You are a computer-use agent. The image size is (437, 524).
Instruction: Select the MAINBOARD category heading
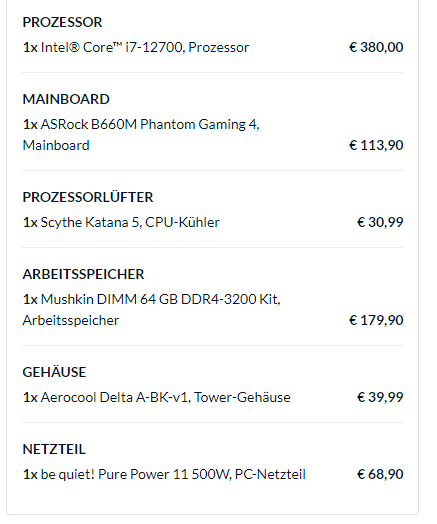point(66,99)
